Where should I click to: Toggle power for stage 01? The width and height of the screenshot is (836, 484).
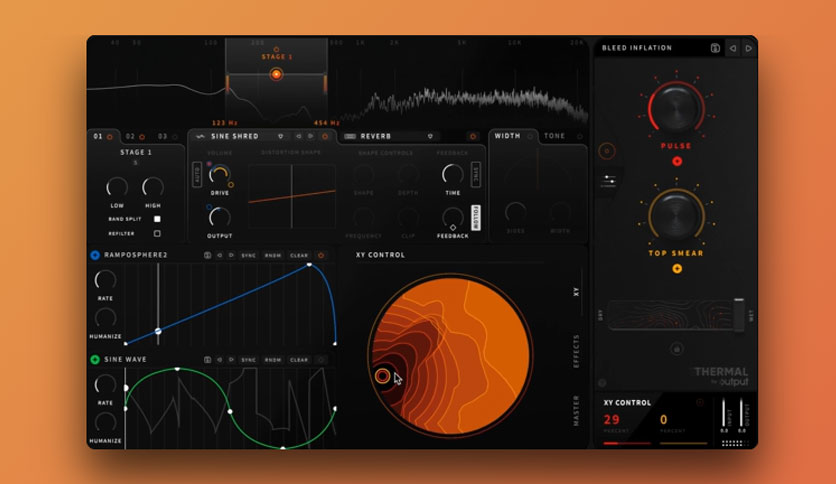(110, 137)
